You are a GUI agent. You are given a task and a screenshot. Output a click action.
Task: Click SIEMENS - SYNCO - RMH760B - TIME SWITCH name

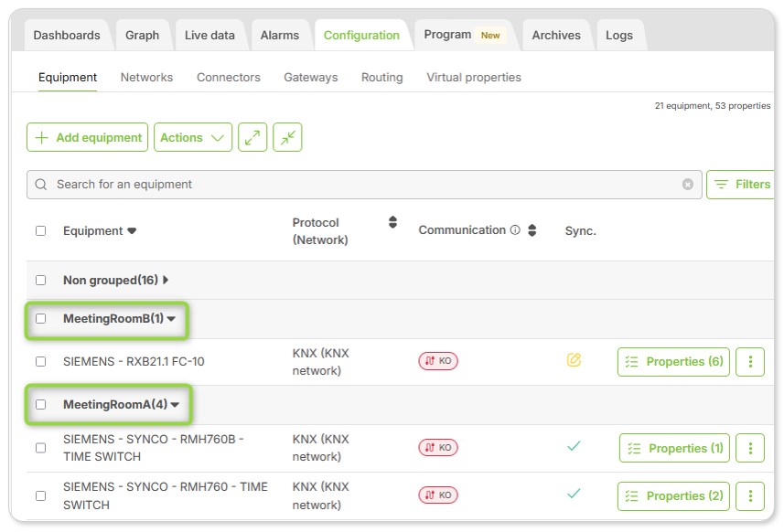(x=154, y=448)
